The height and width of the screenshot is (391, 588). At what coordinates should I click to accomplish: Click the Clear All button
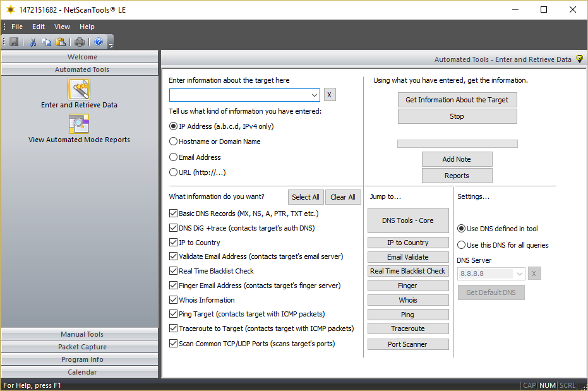(343, 197)
